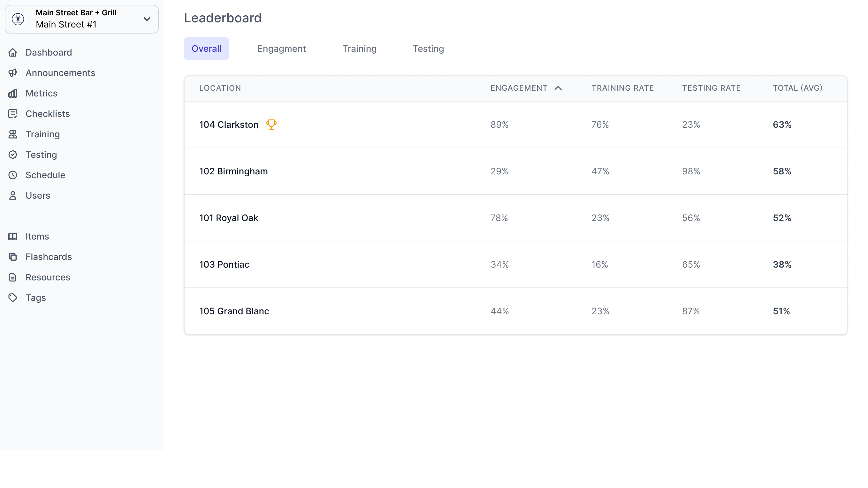This screenshot has width=868, height=488.
Task: Click the Tags label icon
Action: pos(13,298)
